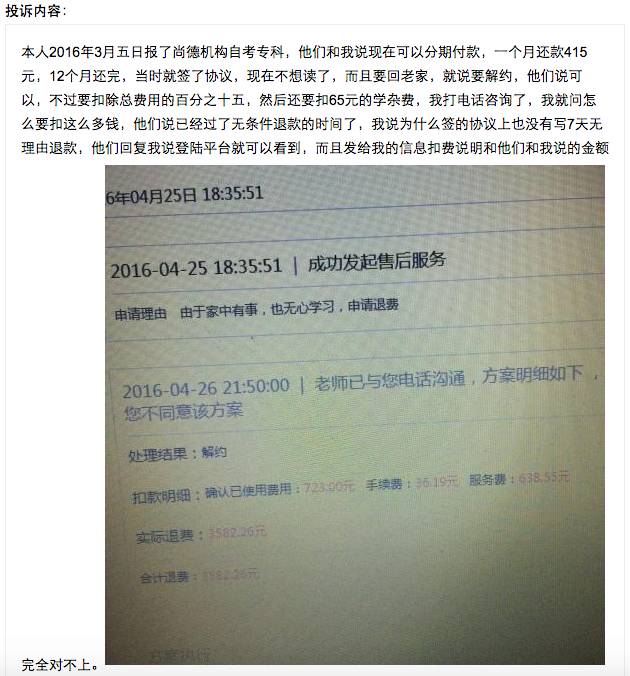The width and height of the screenshot is (630, 676).
Task: Open the embedded refund screen photo
Action: tap(355, 415)
